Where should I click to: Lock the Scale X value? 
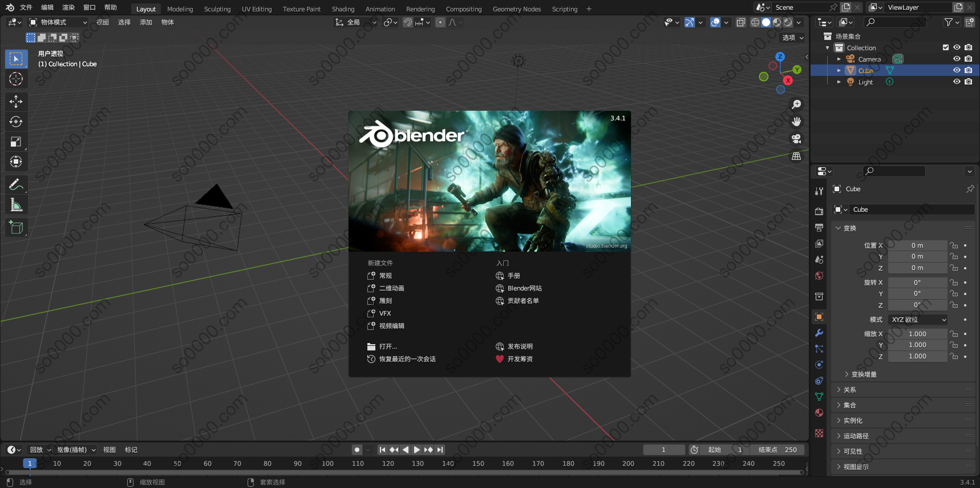pos(954,334)
